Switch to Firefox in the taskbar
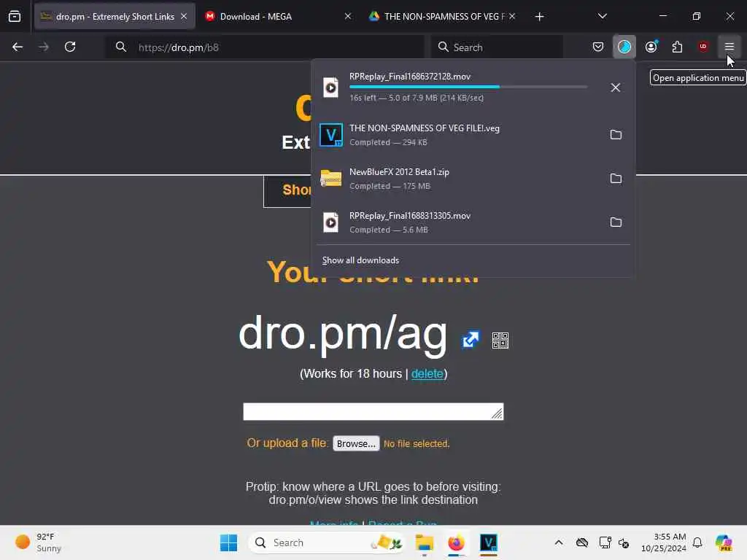Image resolution: width=747 pixels, height=560 pixels. click(x=456, y=542)
